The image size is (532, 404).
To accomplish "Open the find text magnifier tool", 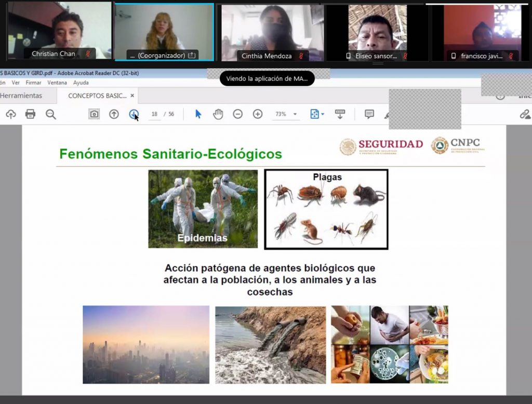I will [x=50, y=114].
